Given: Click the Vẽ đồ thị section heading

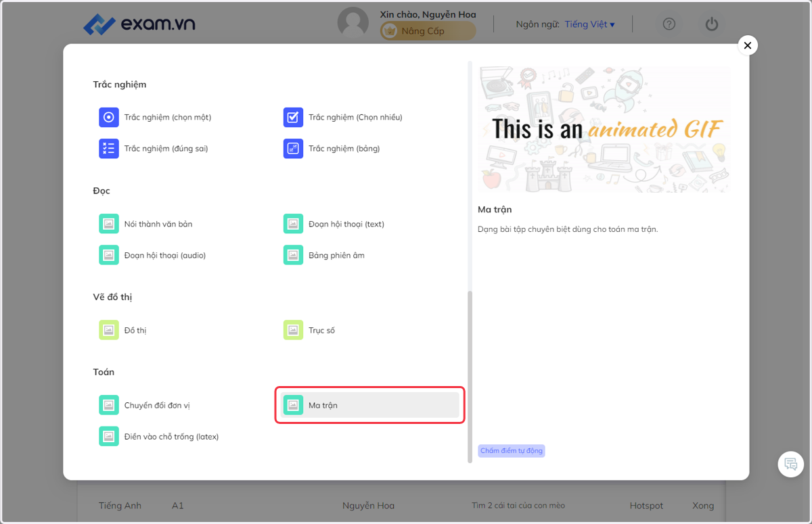Looking at the screenshot, I should [112, 297].
